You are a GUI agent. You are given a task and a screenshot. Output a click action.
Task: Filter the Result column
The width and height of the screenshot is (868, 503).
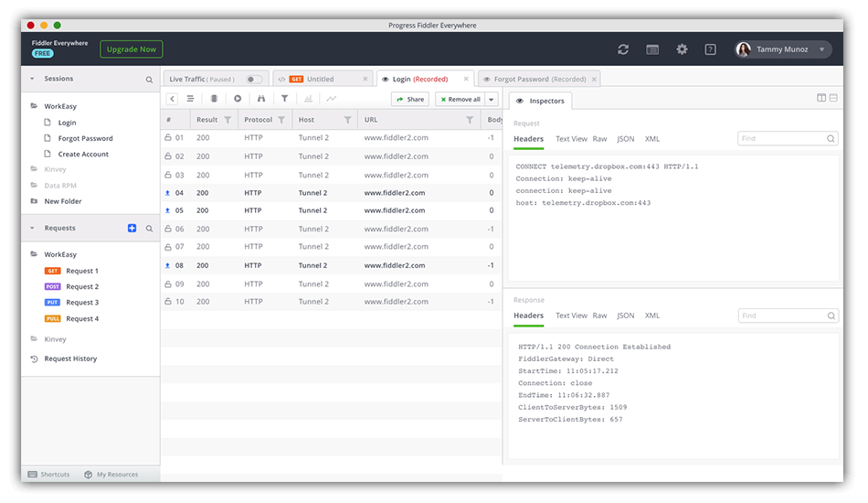pyautogui.click(x=228, y=120)
